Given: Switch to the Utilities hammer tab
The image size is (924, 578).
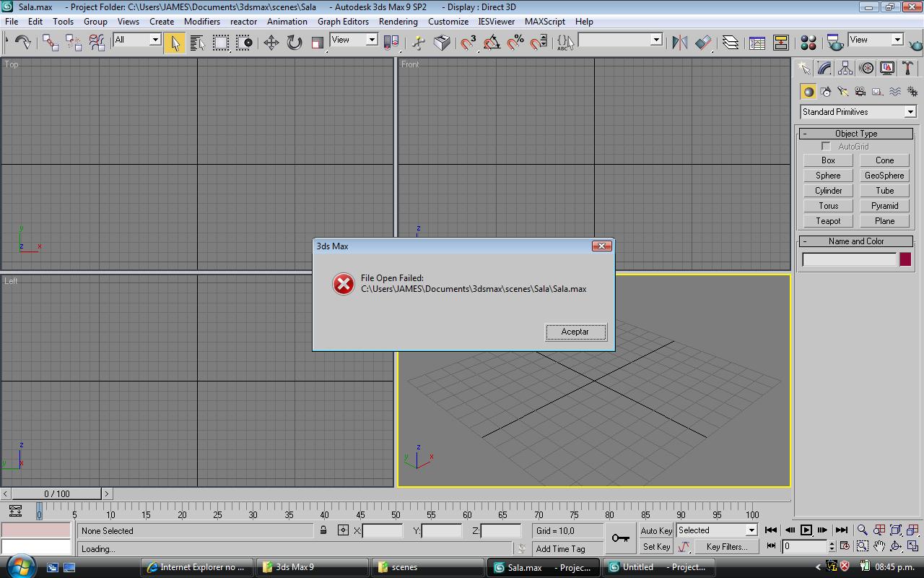Looking at the screenshot, I should 907,68.
